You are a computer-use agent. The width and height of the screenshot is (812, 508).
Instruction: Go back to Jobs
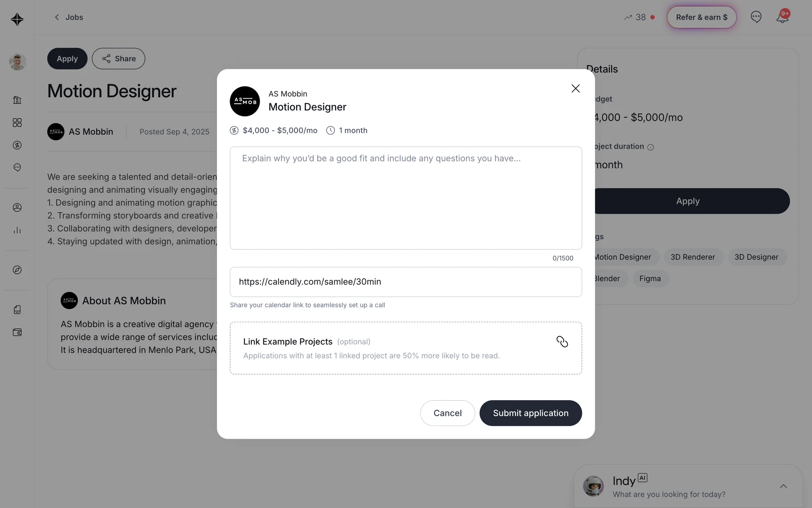pyautogui.click(x=69, y=17)
